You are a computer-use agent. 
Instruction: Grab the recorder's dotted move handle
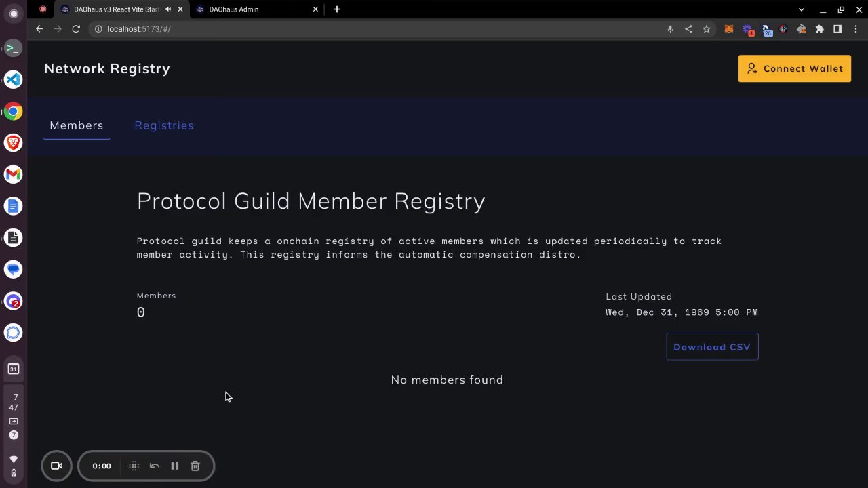(134, 466)
